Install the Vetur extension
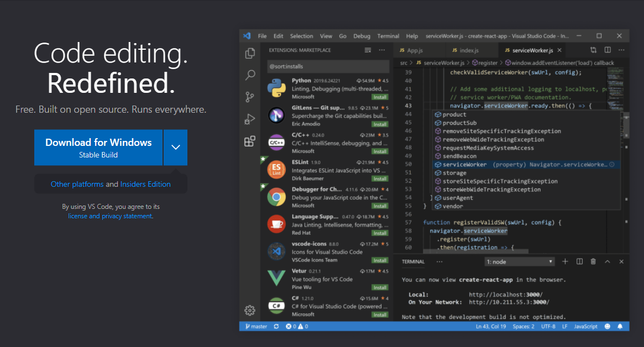644x347 pixels. point(380,287)
